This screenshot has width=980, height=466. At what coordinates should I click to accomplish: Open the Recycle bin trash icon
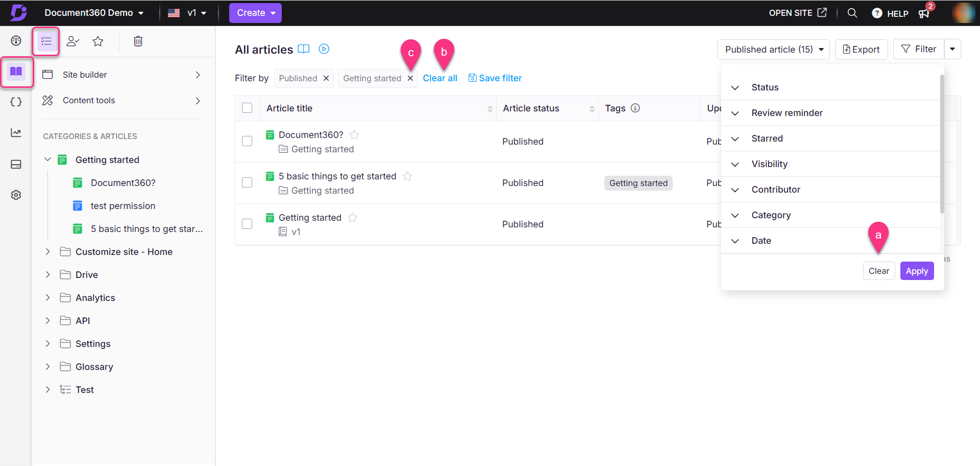click(138, 41)
